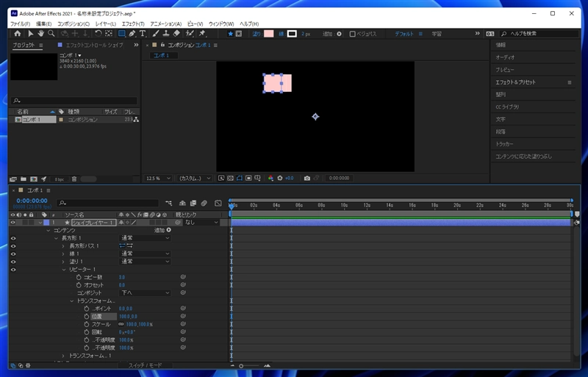Viewport: 588px width, 377px height.
Task: Click stopwatch for コピー数 property
Action: 77,277
